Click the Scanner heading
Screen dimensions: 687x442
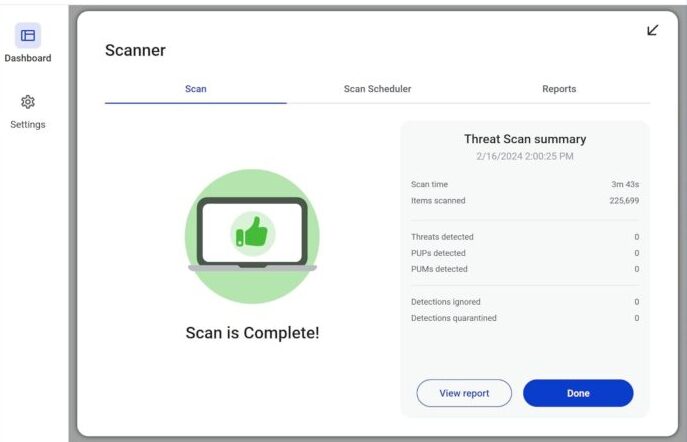pyautogui.click(x=135, y=50)
